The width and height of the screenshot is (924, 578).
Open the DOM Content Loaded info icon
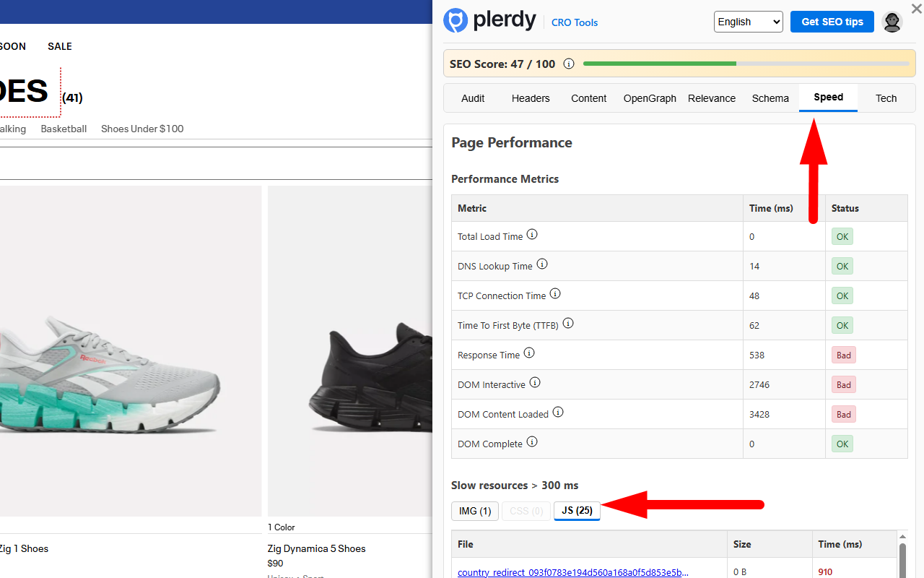[558, 412]
